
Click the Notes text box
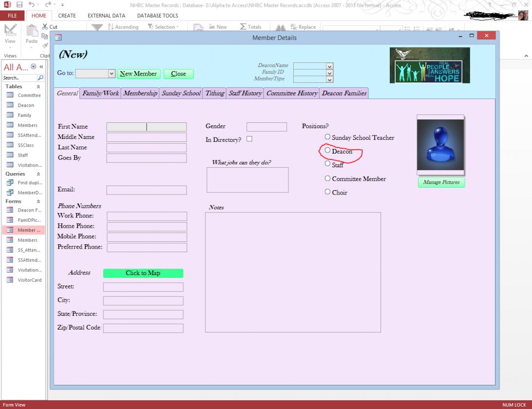click(x=293, y=272)
